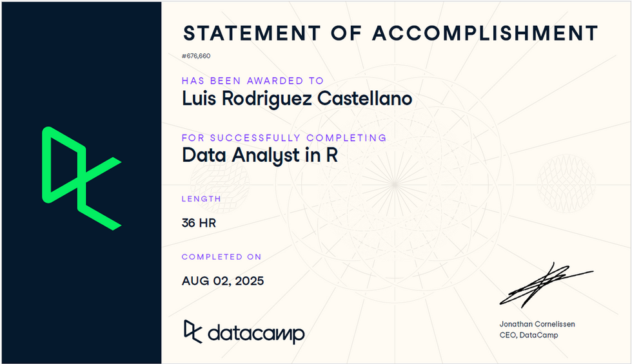Screen dimensions: 632x364
Task: Click the lattice circle emblem on the right
Action: point(566,184)
